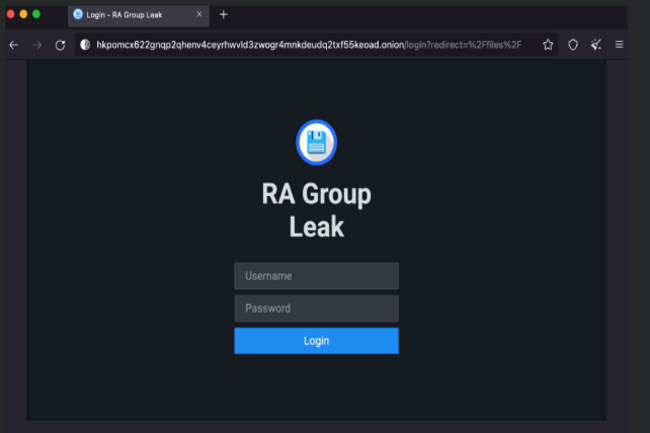
Task: Go back using the back arrow
Action: coord(14,45)
